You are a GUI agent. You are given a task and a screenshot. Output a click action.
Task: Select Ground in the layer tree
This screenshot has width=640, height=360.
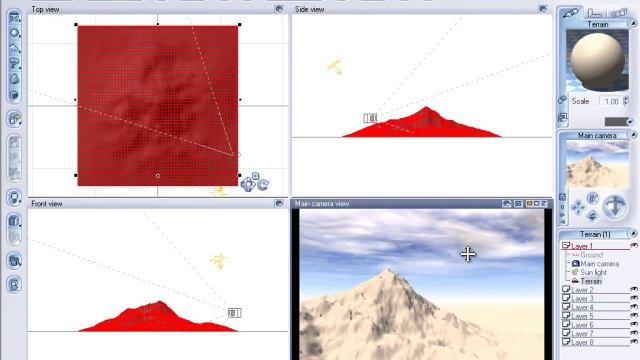pos(592,255)
